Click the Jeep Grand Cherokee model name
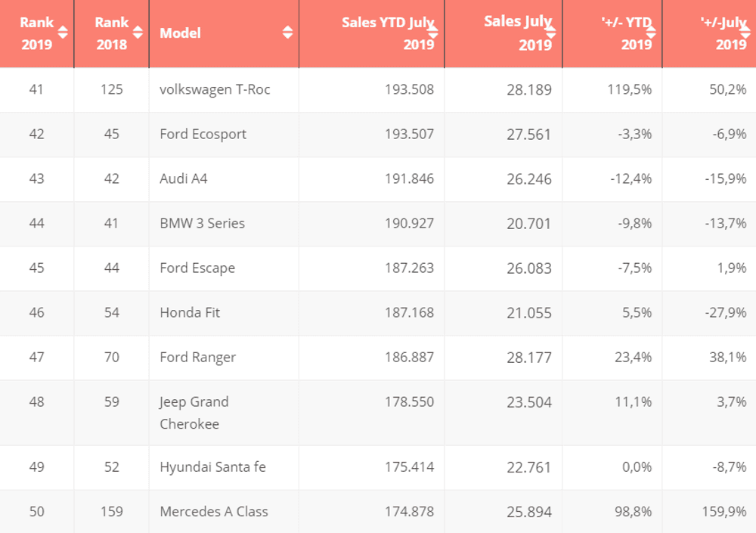The height and width of the screenshot is (533, 756). 194,413
